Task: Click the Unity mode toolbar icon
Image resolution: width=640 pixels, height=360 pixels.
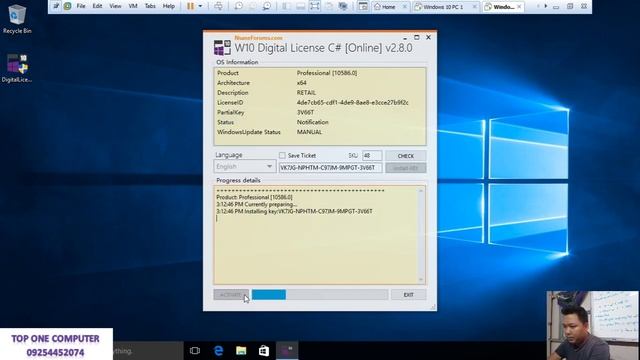Action: click(x=329, y=6)
